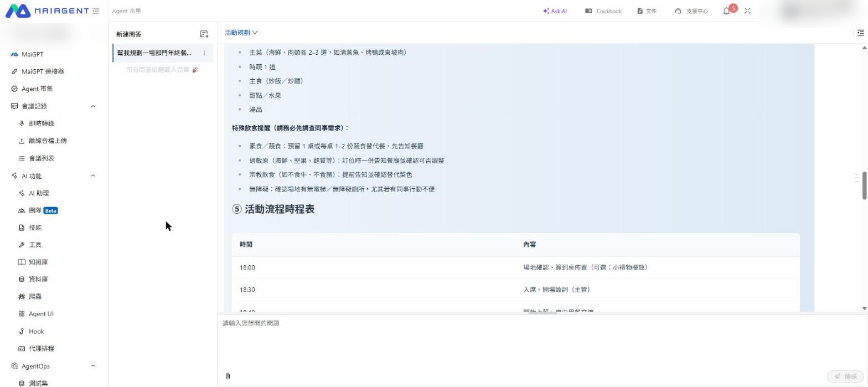The height and width of the screenshot is (387, 868).
Task: Click the AI 助理 sparkle icon
Action: [22, 193]
